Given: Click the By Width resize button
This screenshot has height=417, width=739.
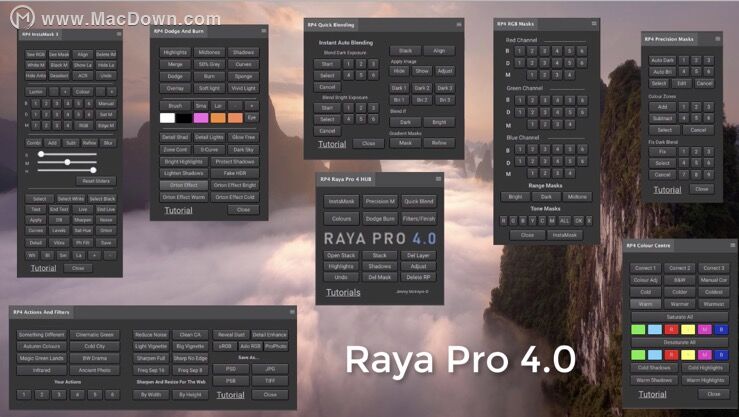Looking at the screenshot, I should 151,395.
